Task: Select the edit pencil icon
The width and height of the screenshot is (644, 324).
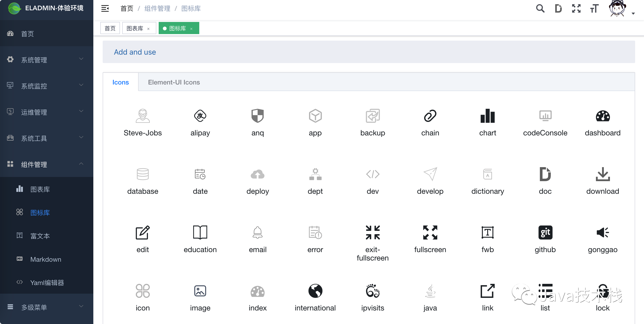Action: (143, 232)
